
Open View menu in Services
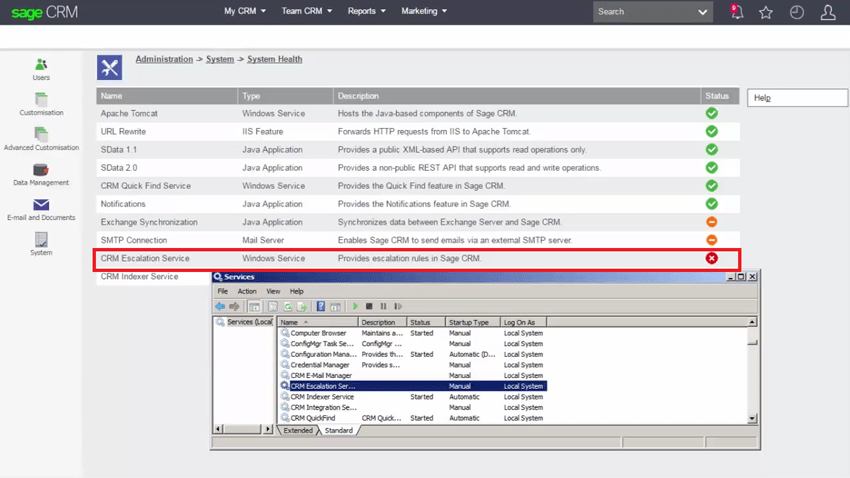click(273, 292)
